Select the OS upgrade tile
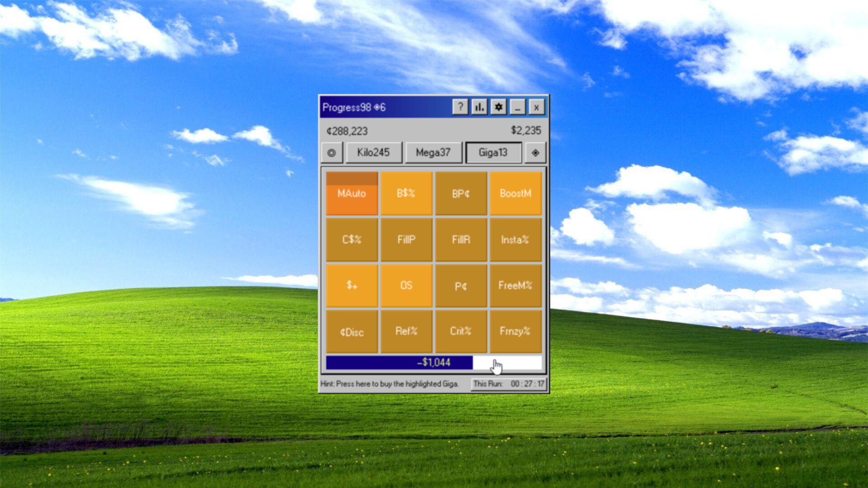868x488 pixels. (x=406, y=286)
